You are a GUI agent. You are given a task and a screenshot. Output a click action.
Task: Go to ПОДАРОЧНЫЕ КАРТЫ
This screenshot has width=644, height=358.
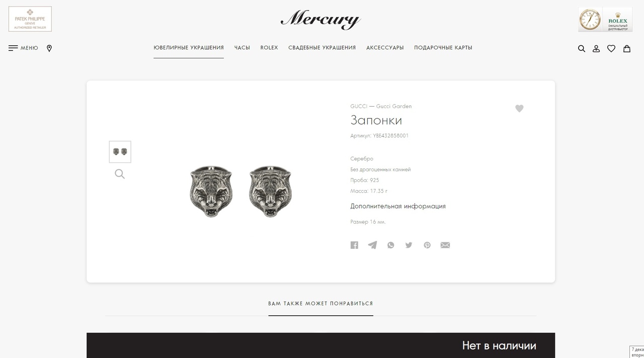[x=443, y=48]
